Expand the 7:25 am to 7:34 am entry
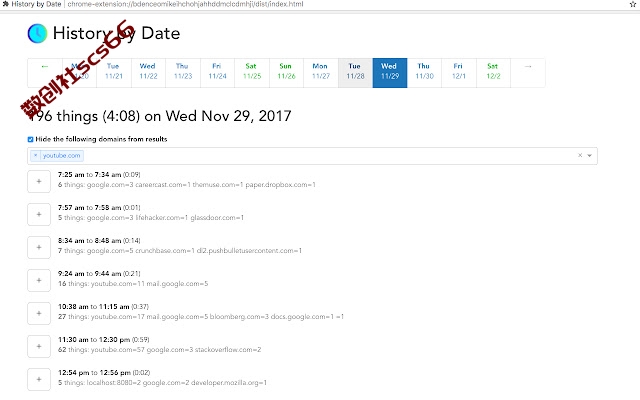Viewport: 640px width, 400px height. pos(39,181)
